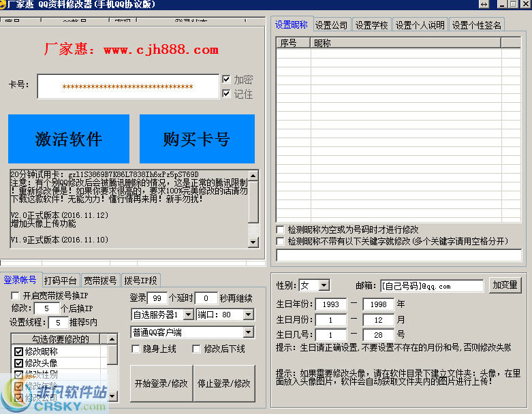Viewport: 532px width, 414px height.
Task: Click the down arrow of the 勾选你要修改的 list
Action: click(x=112, y=396)
